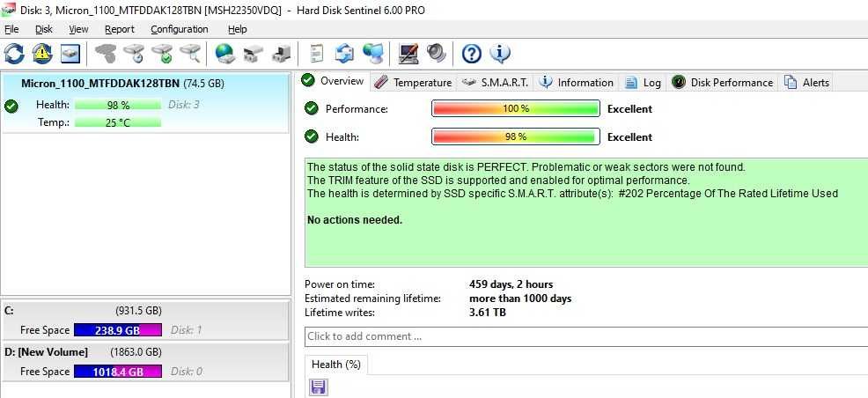
Task: Click the globe over disk toolbar icon
Action: [x=225, y=53]
